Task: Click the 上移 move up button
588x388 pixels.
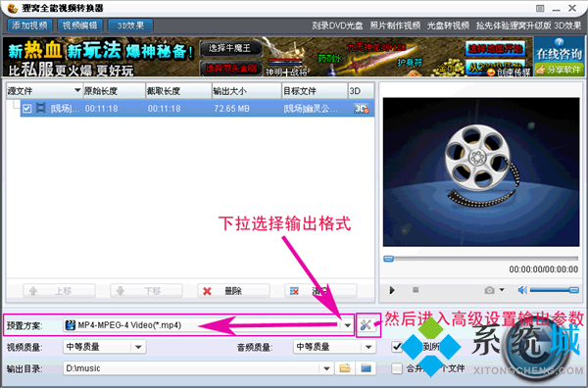Action: pos(59,291)
